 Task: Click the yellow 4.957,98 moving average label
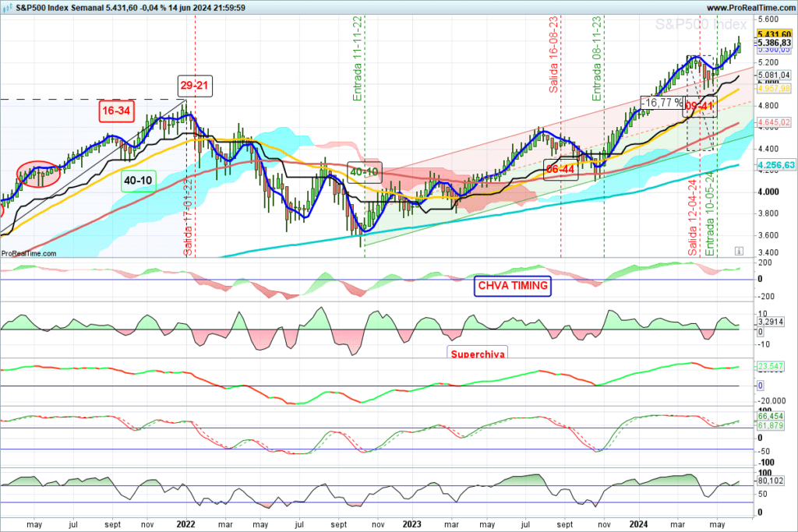[x=775, y=90]
